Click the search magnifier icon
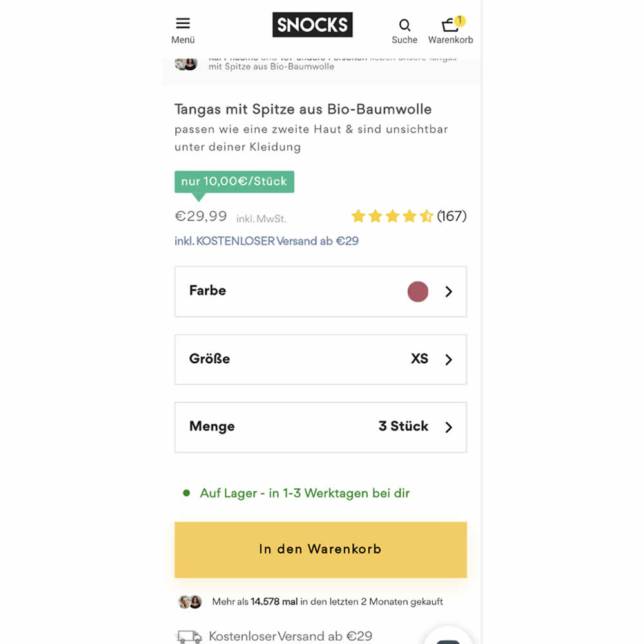This screenshot has width=644, height=644. pyautogui.click(x=404, y=25)
